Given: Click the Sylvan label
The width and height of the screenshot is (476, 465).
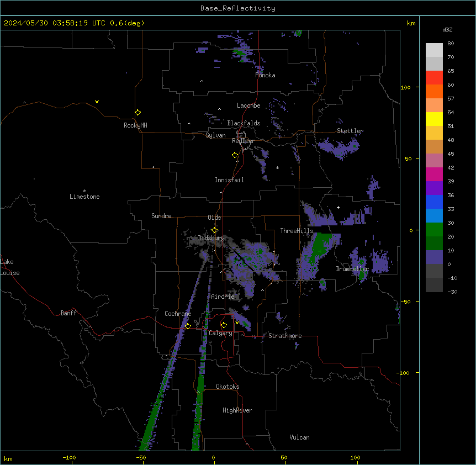Looking at the screenshot, I should click(215, 135).
